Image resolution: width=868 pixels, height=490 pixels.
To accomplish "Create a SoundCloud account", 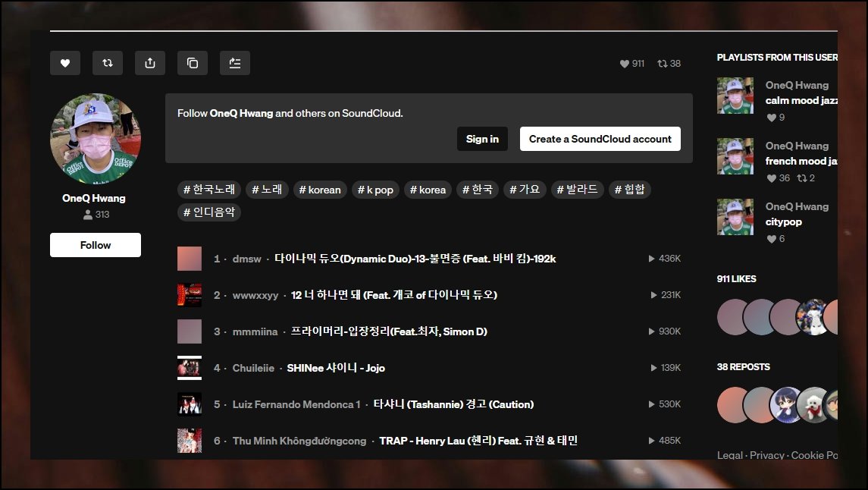I will click(x=600, y=139).
